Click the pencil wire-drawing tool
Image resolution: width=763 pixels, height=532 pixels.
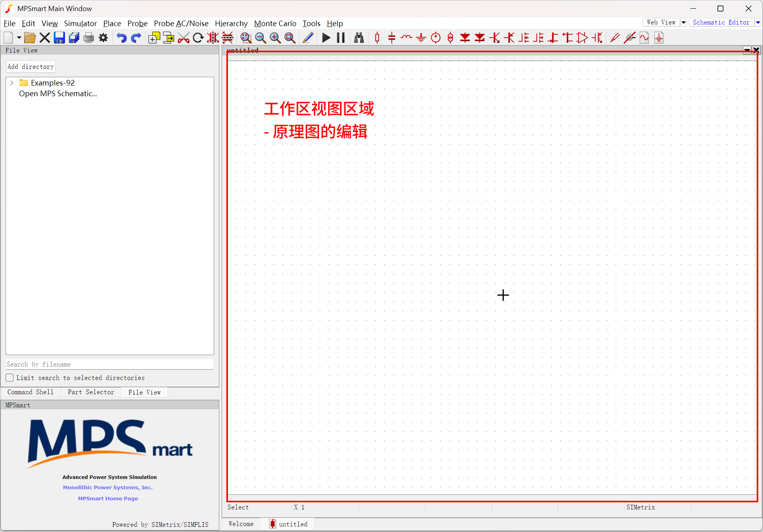pos(308,38)
